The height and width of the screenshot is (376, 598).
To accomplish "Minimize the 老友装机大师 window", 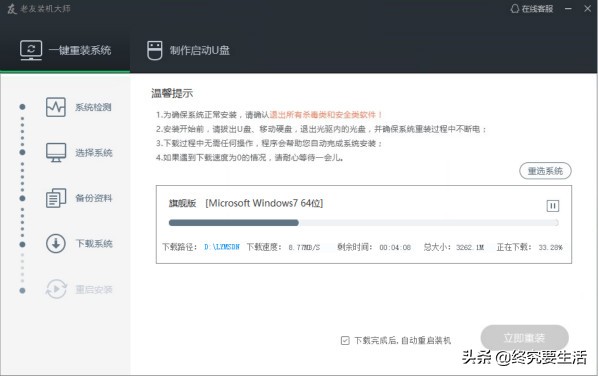I will click(568, 8).
